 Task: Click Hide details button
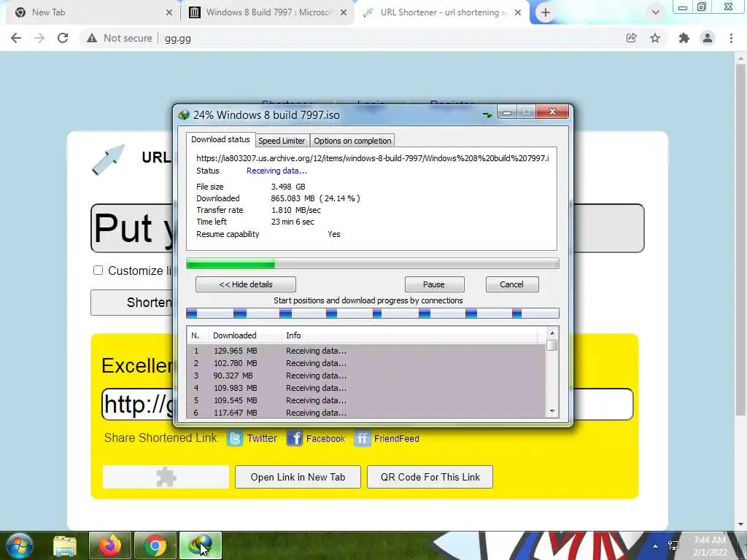point(246,284)
